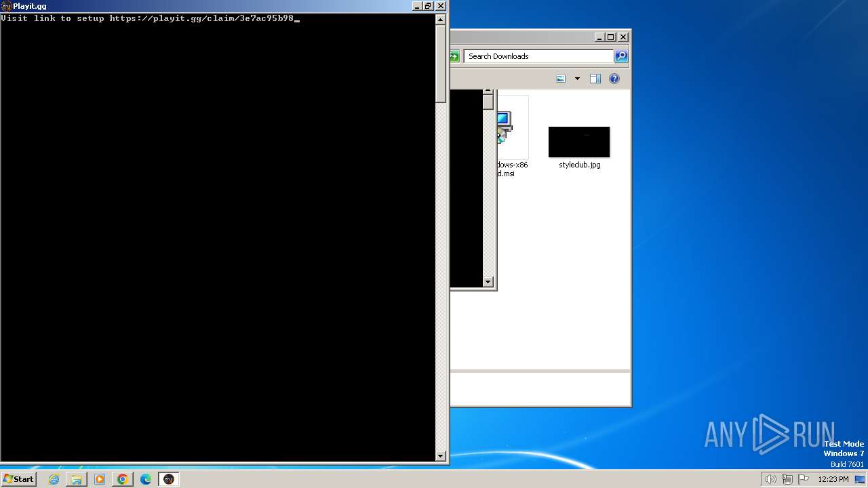This screenshot has height=488, width=868.
Task: Click the inner black panel scroll down arrow
Action: [x=488, y=282]
